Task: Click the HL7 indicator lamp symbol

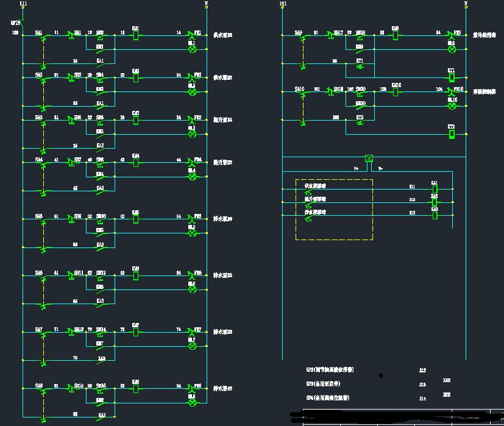Action: pos(192,346)
